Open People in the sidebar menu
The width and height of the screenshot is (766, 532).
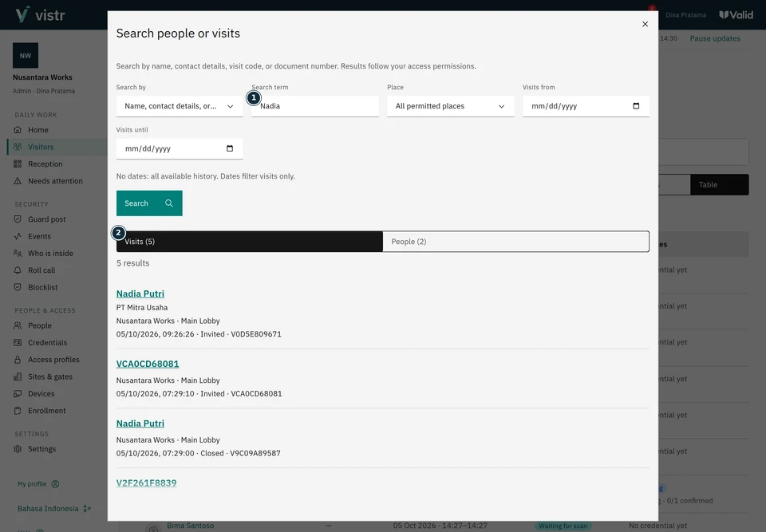tap(40, 326)
